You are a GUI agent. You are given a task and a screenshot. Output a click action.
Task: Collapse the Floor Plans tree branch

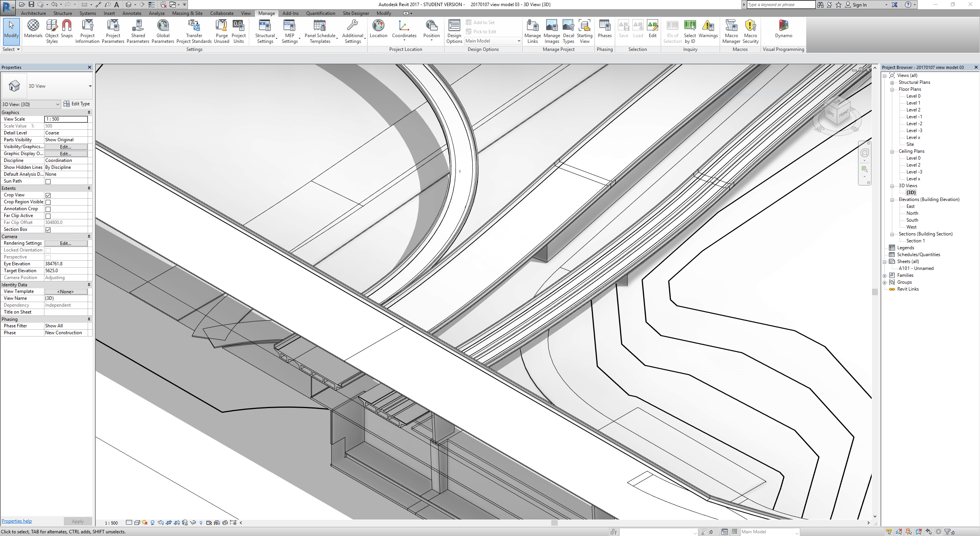[x=892, y=89]
